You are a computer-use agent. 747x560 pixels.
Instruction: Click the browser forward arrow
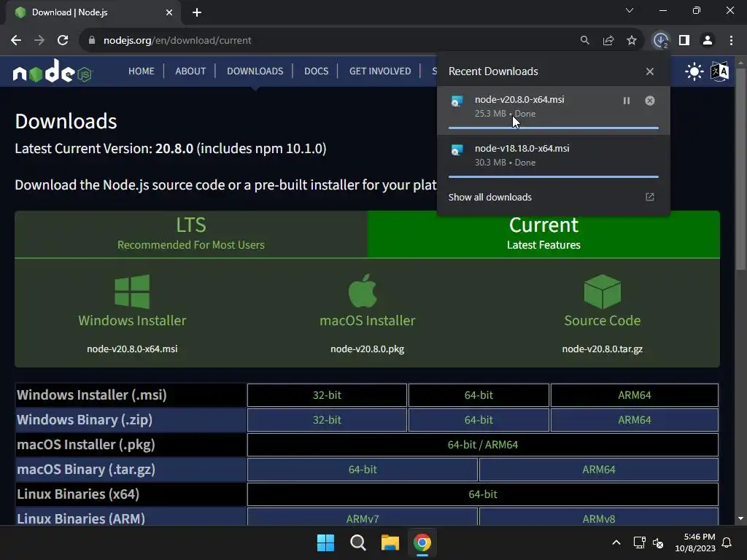(x=39, y=41)
